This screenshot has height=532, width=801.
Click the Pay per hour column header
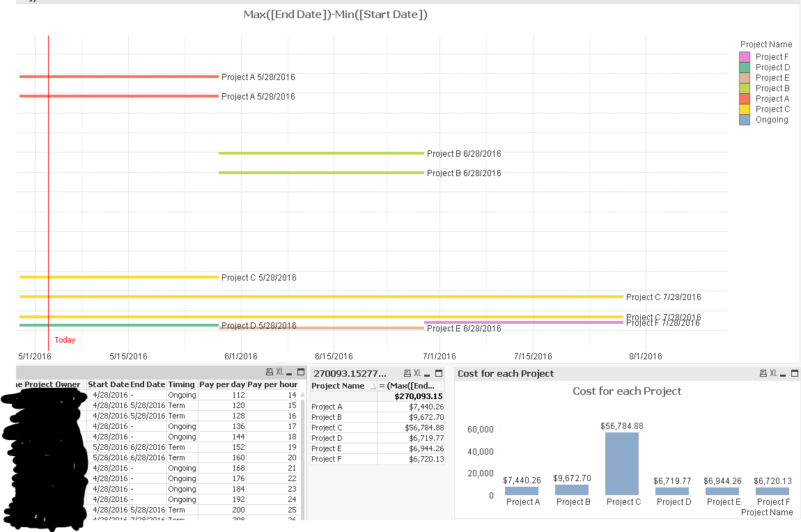[x=272, y=384]
